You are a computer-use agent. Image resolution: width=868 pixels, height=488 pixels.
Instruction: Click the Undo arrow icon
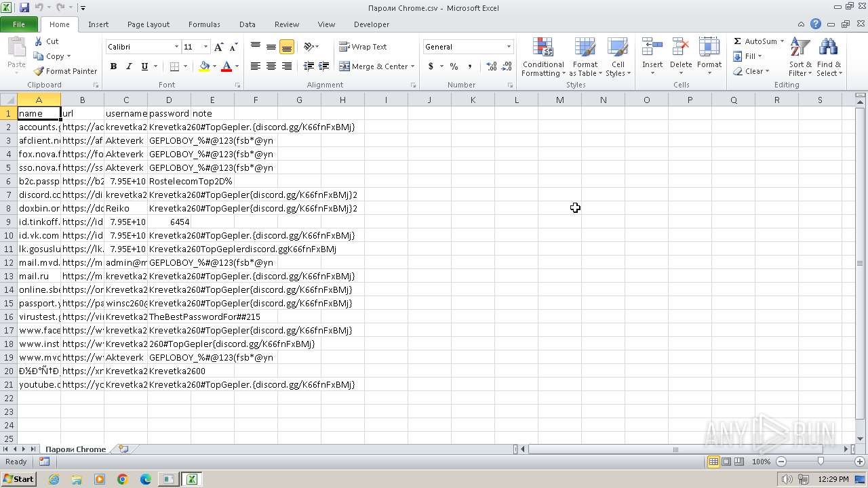click(x=39, y=7)
